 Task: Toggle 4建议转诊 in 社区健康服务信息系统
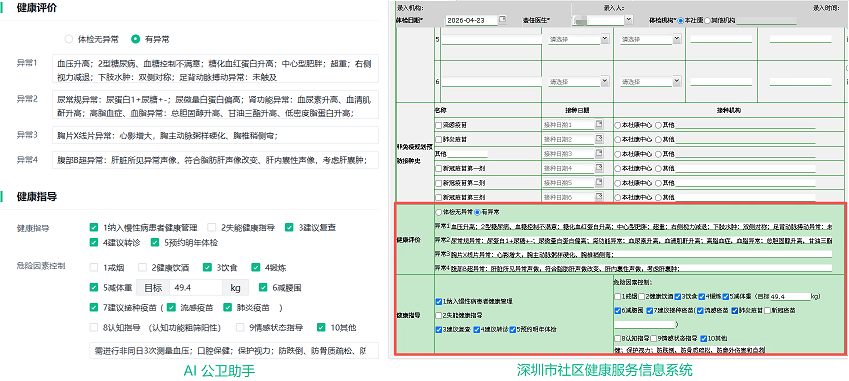[x=476, y=329]
